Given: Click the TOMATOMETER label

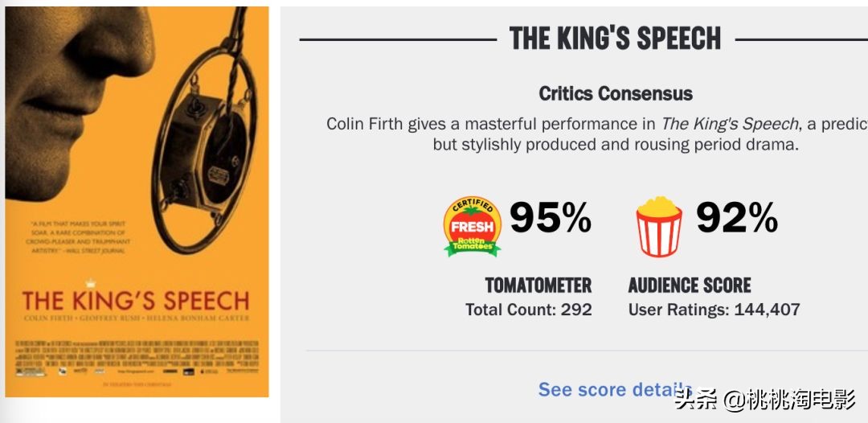Looking at the screenshot, I should click(x=538, y=285).
